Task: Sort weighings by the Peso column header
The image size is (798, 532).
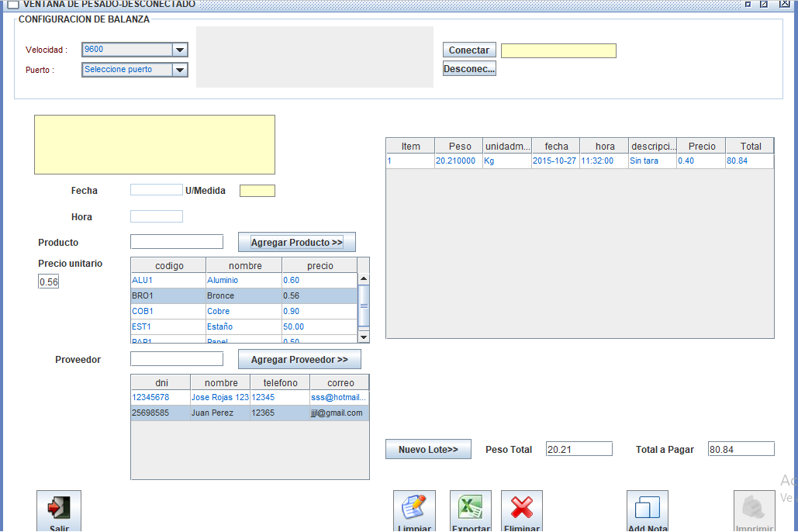Action: (x=459, y=147)
